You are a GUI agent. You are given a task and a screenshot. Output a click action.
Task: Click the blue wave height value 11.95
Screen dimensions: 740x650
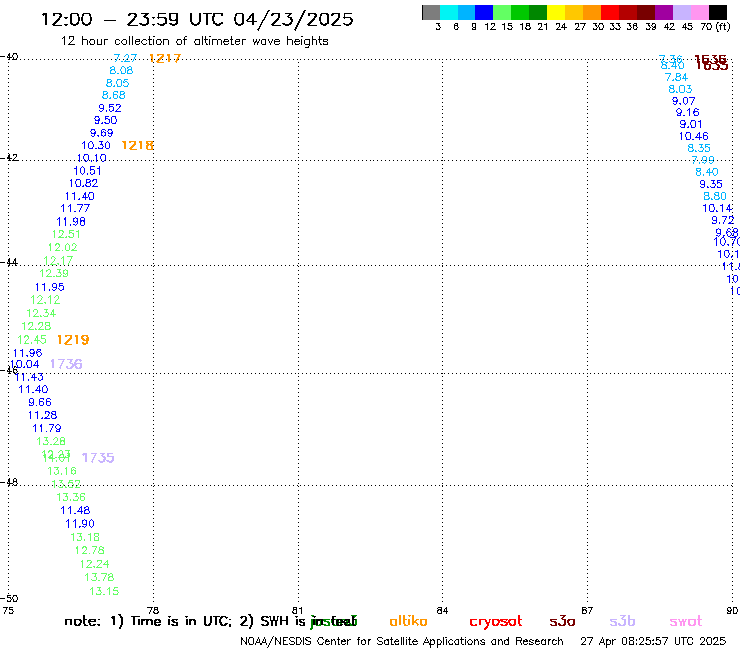(x=50, y=287)
